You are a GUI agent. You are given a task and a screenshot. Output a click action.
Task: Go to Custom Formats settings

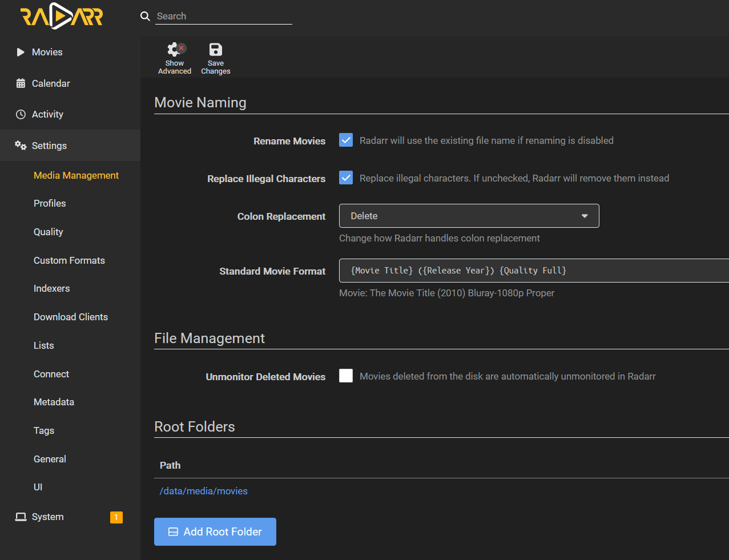tap(69, 260)
